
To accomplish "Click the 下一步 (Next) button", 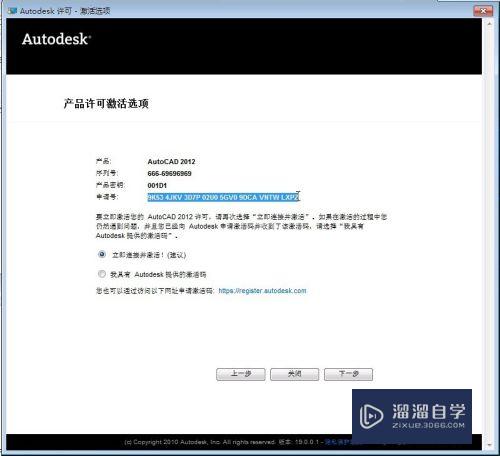I will pos(348,374).
